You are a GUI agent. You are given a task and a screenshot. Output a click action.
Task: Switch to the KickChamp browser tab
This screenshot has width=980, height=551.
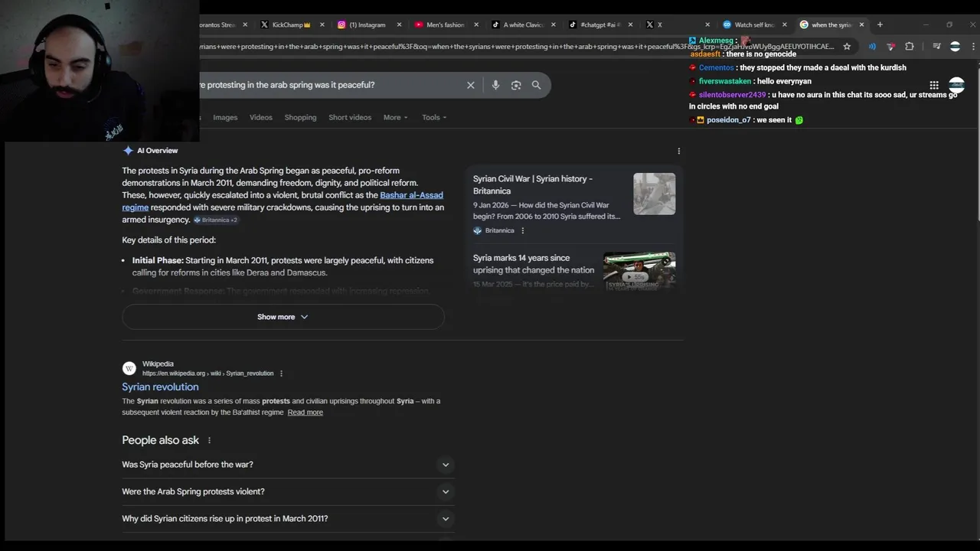coord(291,24)
